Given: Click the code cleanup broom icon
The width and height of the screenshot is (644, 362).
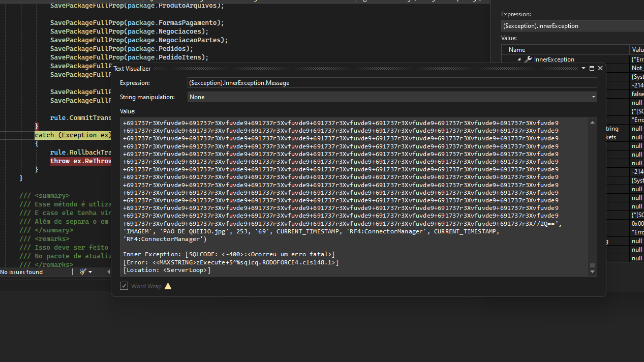Looking at the screenshot, I should [83, 272].
